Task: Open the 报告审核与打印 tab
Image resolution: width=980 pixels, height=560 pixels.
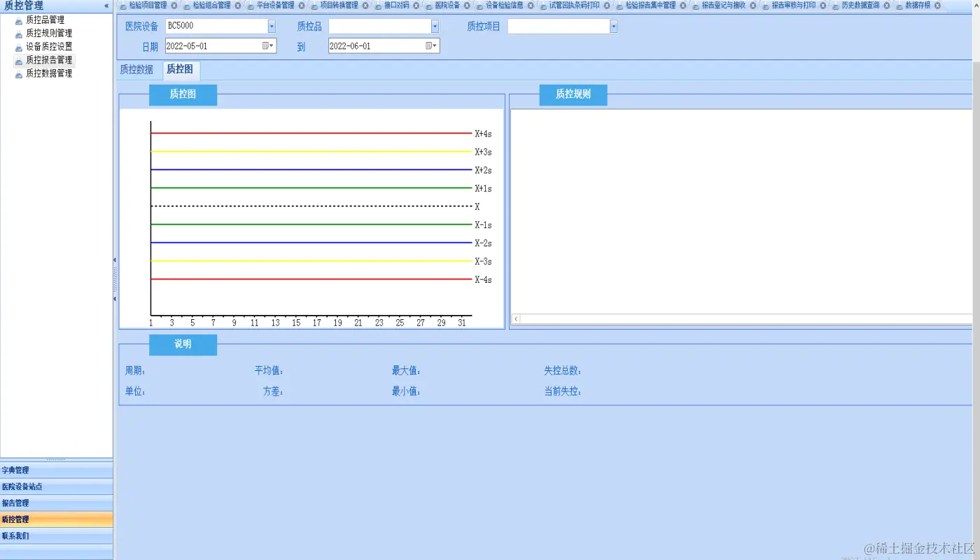Action: pyautogui.click(x=794, y=6)
